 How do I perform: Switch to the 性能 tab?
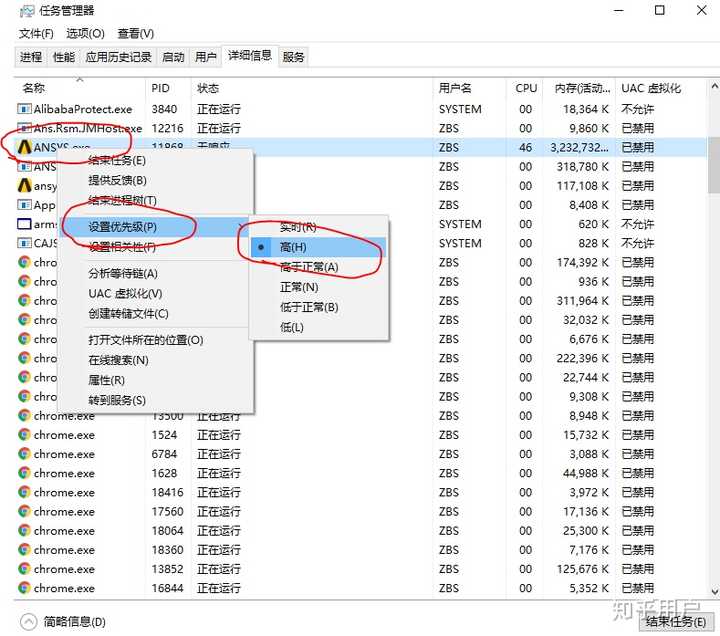[64, 57]
